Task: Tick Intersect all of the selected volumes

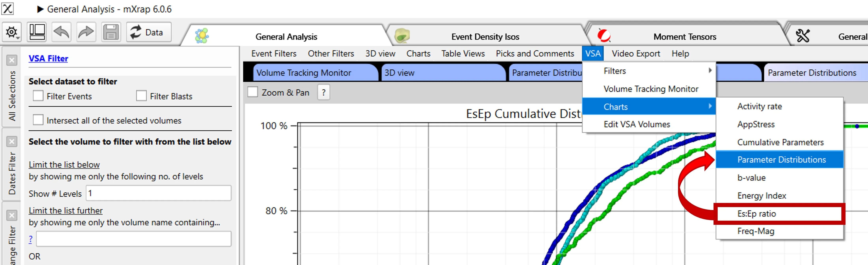Action: pos(38,120)
